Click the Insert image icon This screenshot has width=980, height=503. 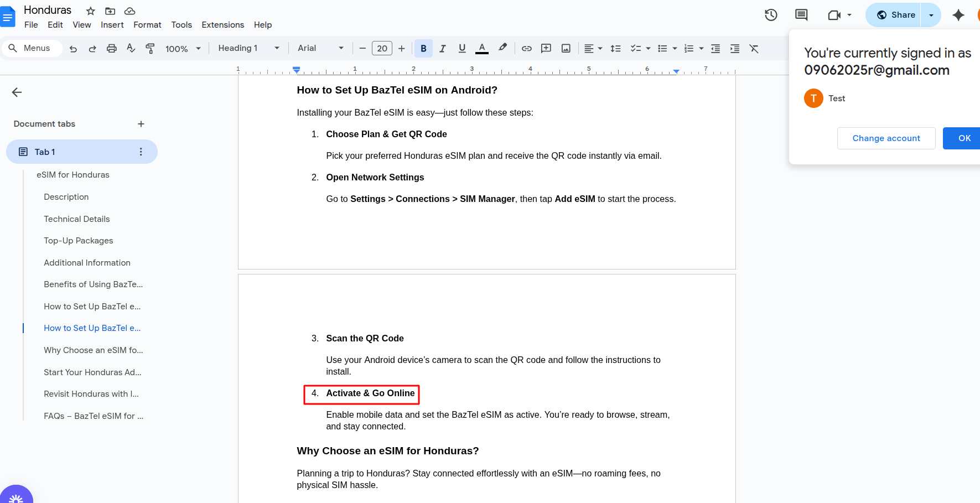(566, 49)
